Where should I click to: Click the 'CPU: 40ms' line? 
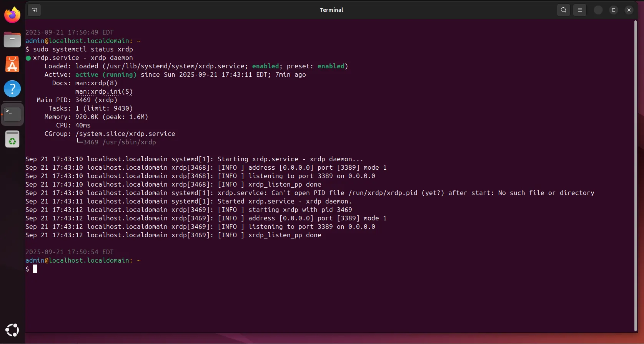coord(73,125)
